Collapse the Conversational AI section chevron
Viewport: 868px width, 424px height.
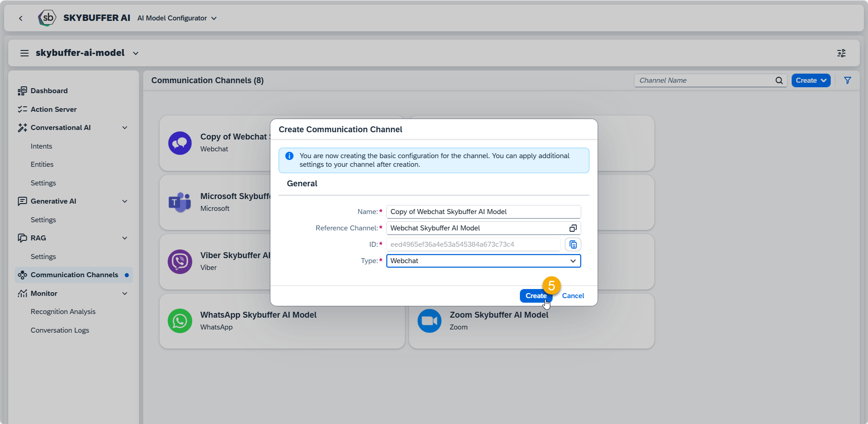[x=125, y=128]
